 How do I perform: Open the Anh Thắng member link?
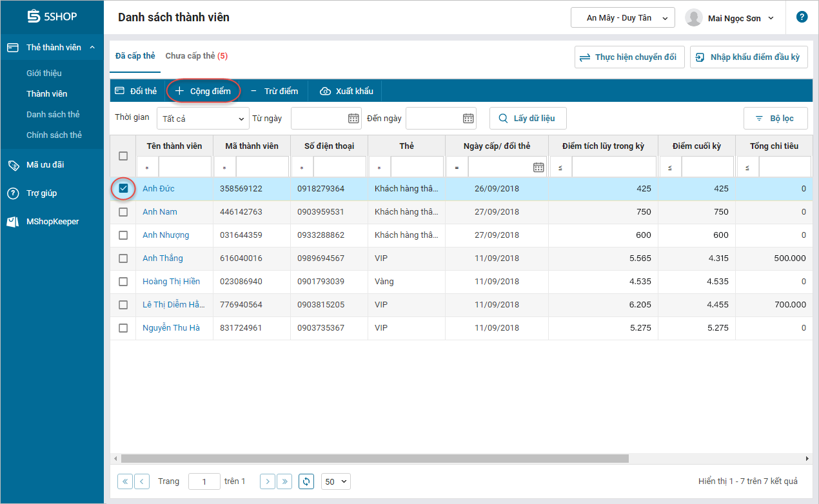(x=163, y=258)
